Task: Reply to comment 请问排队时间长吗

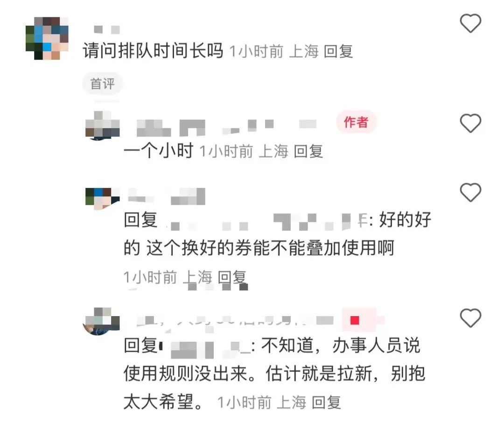Action: 338,51
